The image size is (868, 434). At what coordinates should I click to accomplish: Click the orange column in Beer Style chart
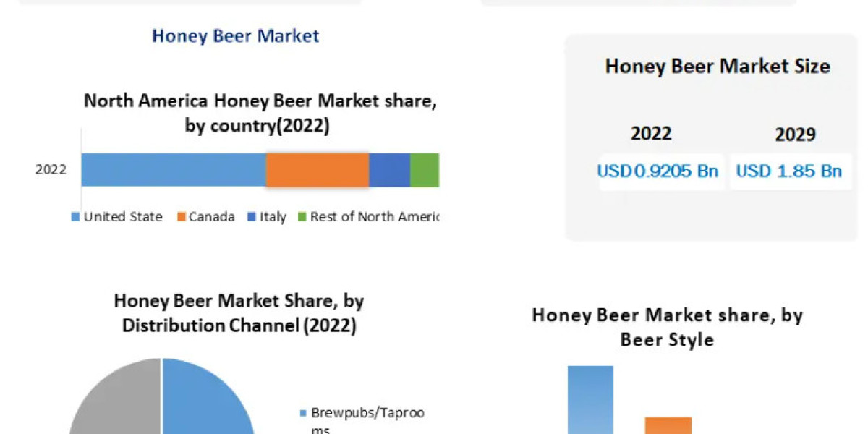click(x=668, y=425)
